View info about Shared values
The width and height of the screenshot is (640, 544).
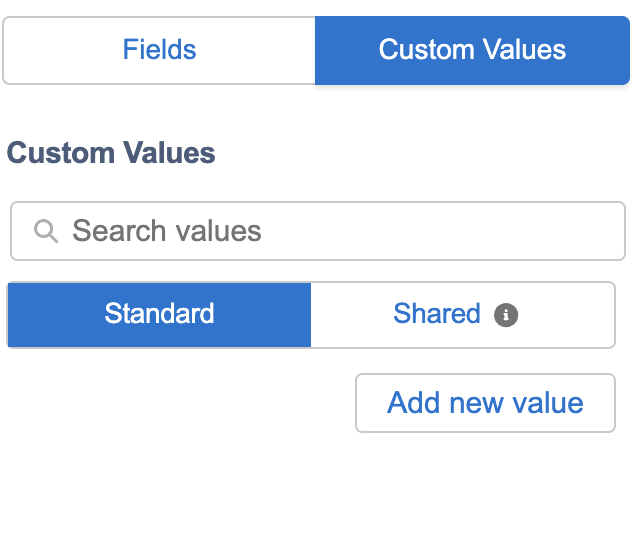click(x=506, y=315)
